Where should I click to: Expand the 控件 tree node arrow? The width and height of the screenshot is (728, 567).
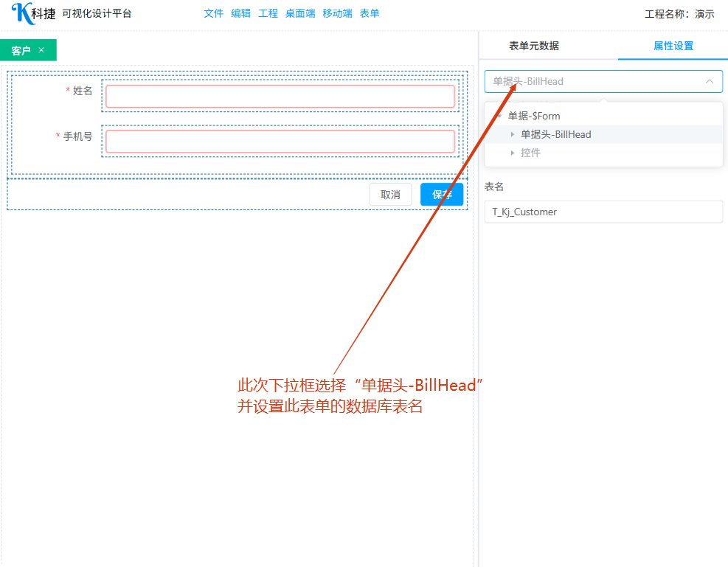tap(513, 153)
